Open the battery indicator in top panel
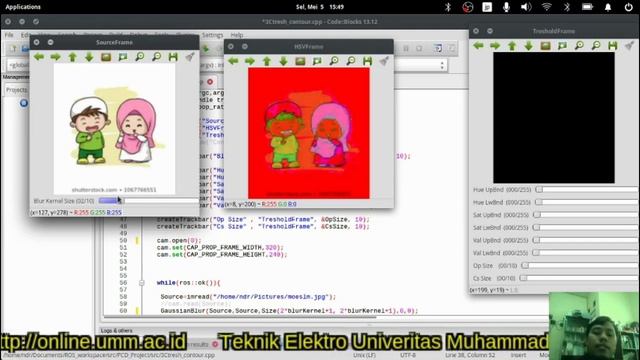Screen dimensions: 640x360 pos(587,7)
